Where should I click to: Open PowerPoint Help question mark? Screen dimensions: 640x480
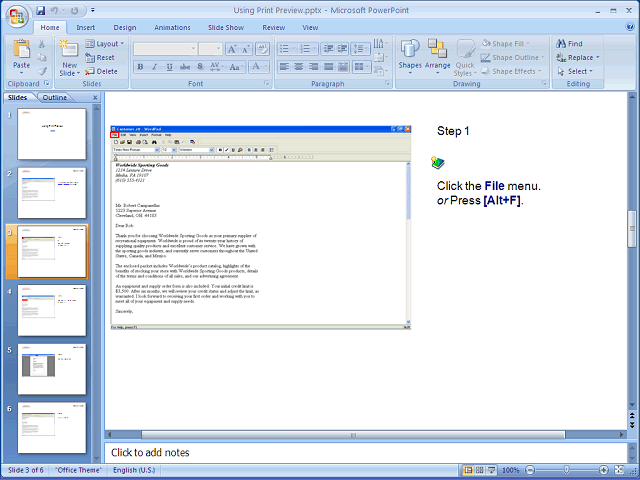click(x=629, y=27)
